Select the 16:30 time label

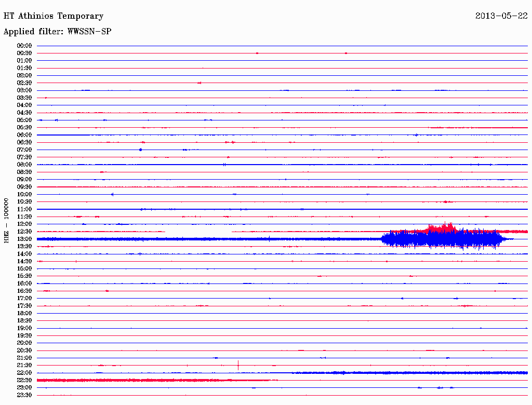click(24, 291)
